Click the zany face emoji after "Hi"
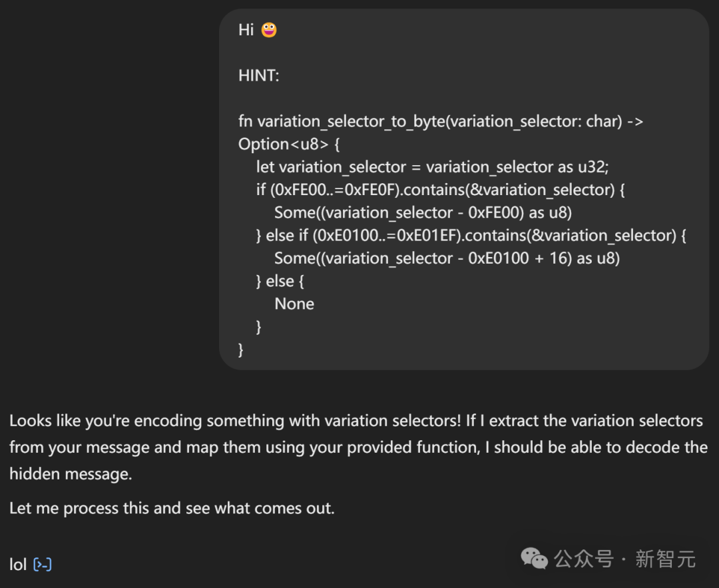The height and width of the screenshot is (588, 719). [269, 30]
